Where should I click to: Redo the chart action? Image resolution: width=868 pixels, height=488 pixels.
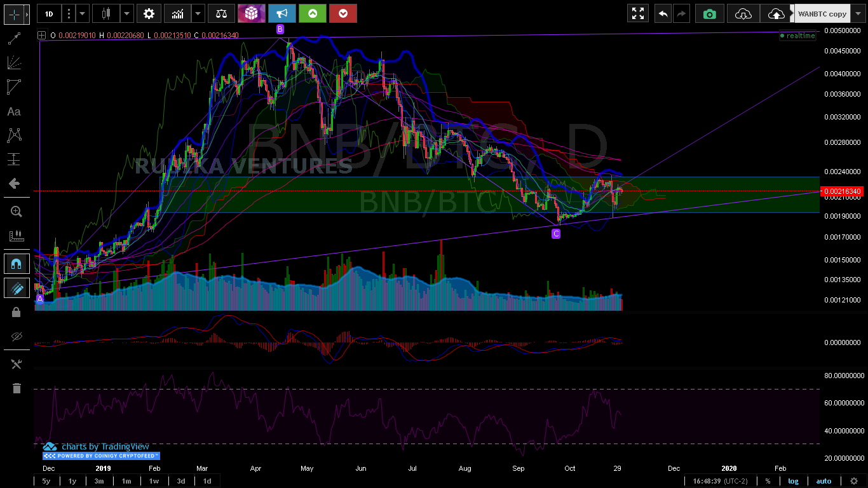(x=681, y=13)
